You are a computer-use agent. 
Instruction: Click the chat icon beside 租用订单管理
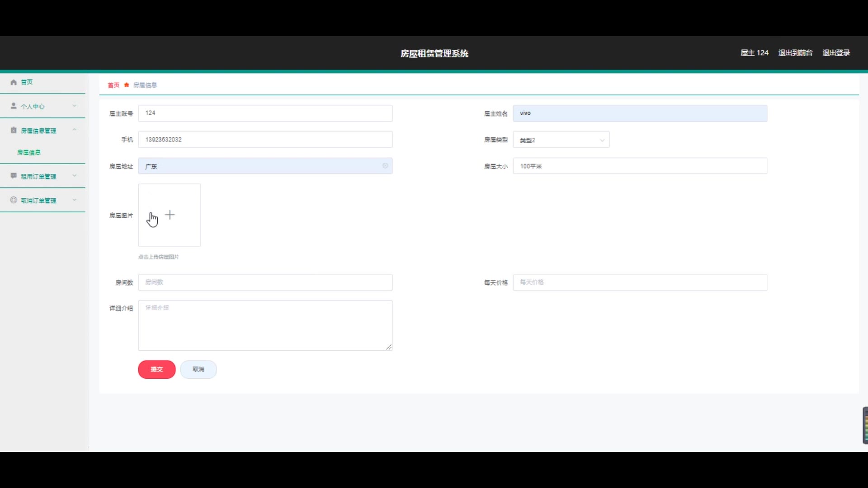14,176
